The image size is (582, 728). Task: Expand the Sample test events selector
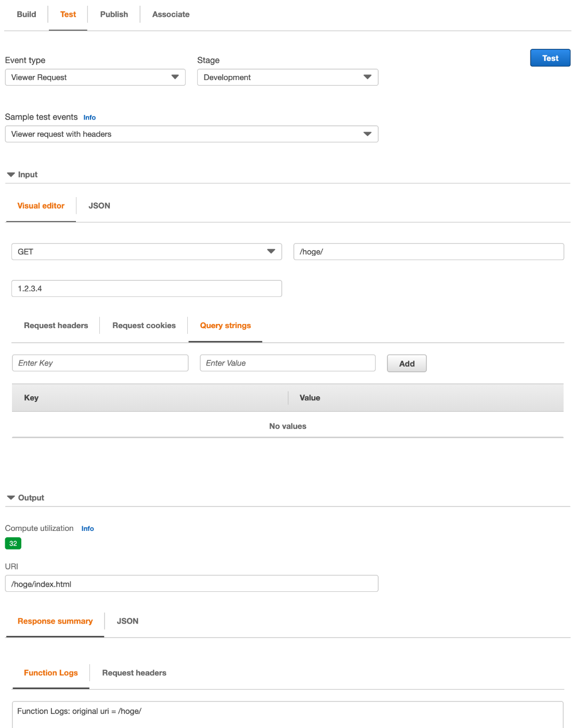pos(191,134)
